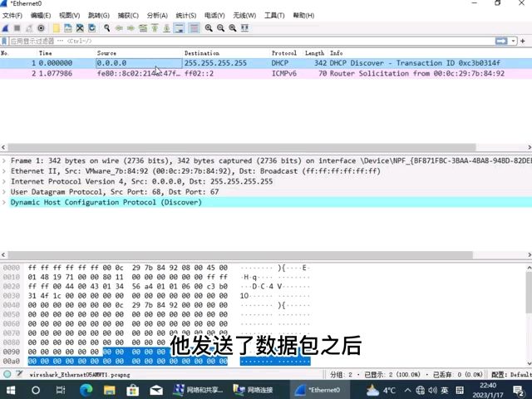532x399 pixels.
Task: Open the 跳转(G) menu
Action: point(99,16)
